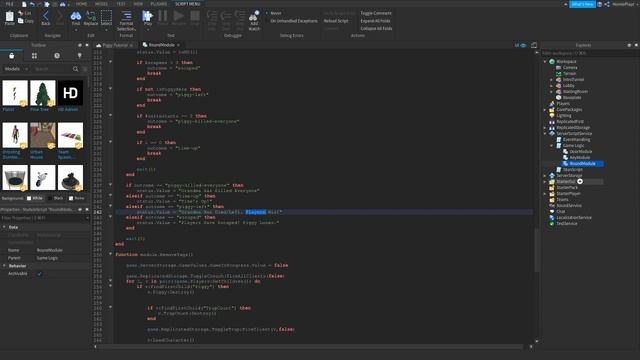
Task: Open Toolbox Recent clock tab icon
Action: [x=57, y=56]
